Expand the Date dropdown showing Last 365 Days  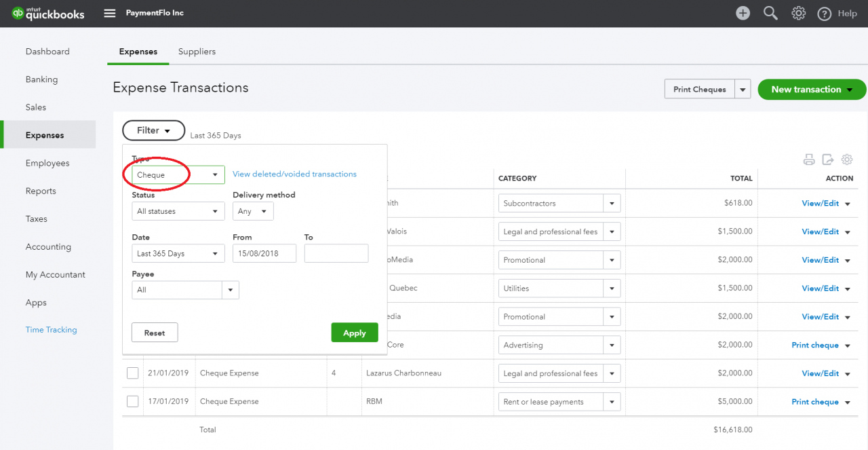click(178, 253)
